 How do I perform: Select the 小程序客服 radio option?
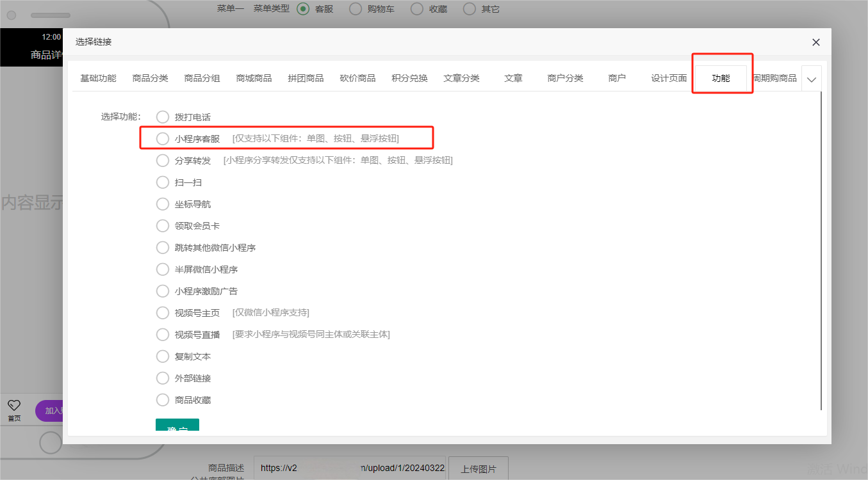[163, 139]
